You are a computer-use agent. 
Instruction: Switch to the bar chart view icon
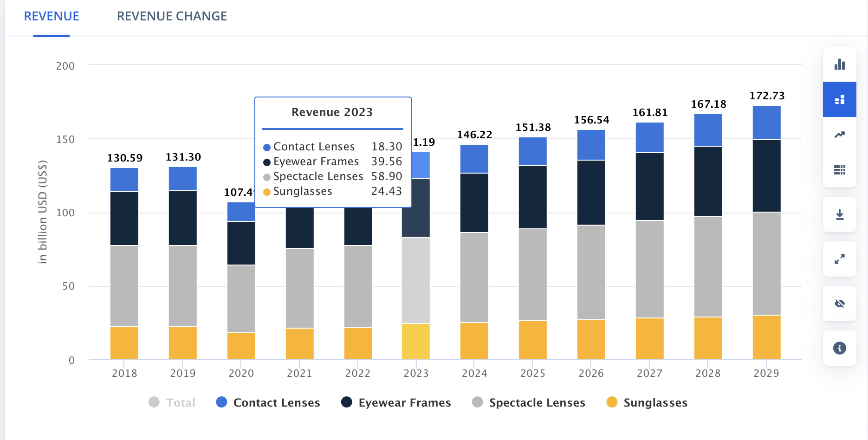pos(839,64)
